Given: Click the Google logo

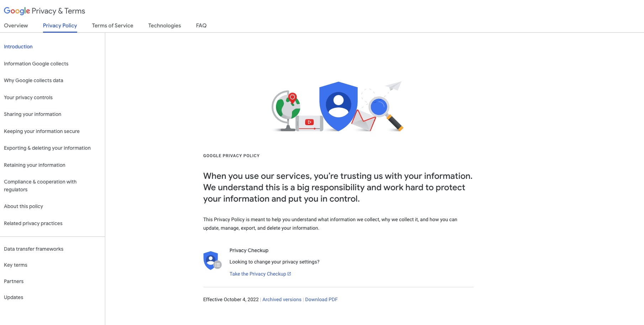Looking at the screenshot, I should tap(16, 11).
